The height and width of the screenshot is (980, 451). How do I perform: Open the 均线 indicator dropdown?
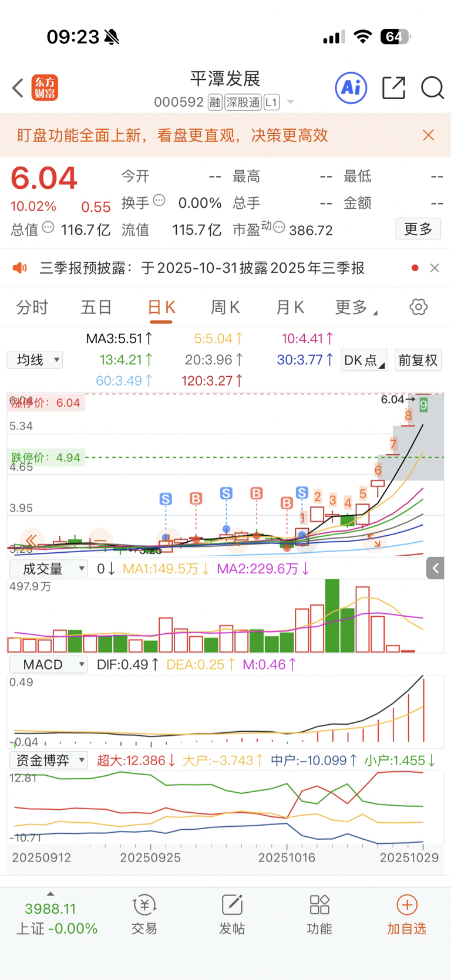(35, 360)
